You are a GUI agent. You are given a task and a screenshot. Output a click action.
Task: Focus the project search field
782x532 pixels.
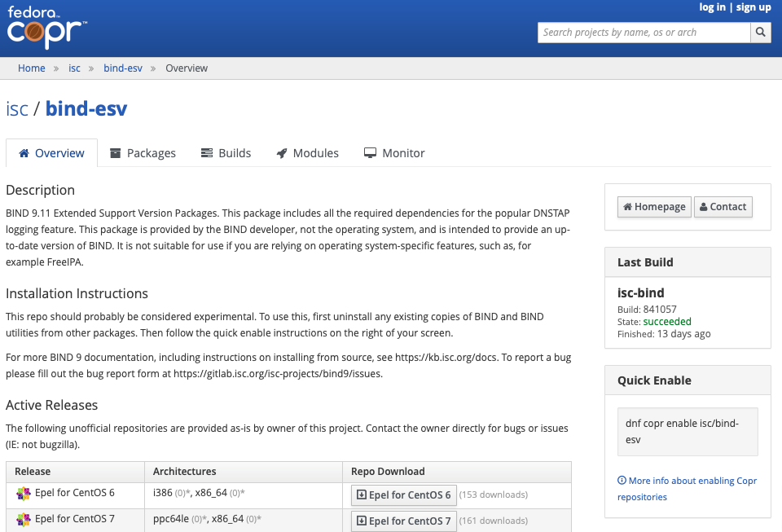[x=644, y=33]
